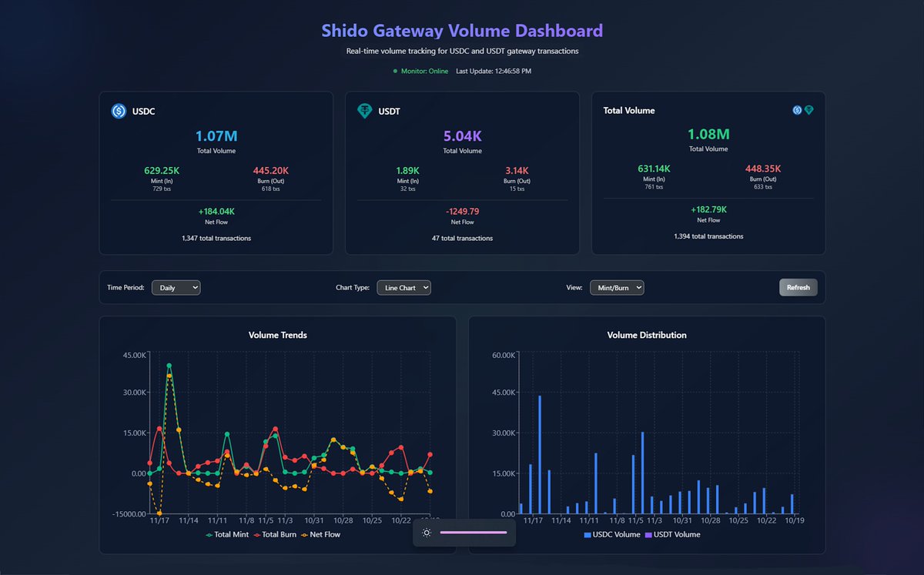This screenshot has height=575, width=924.
Task: Select the Volume Distribution chart title
Action: [x=646, y=335]
